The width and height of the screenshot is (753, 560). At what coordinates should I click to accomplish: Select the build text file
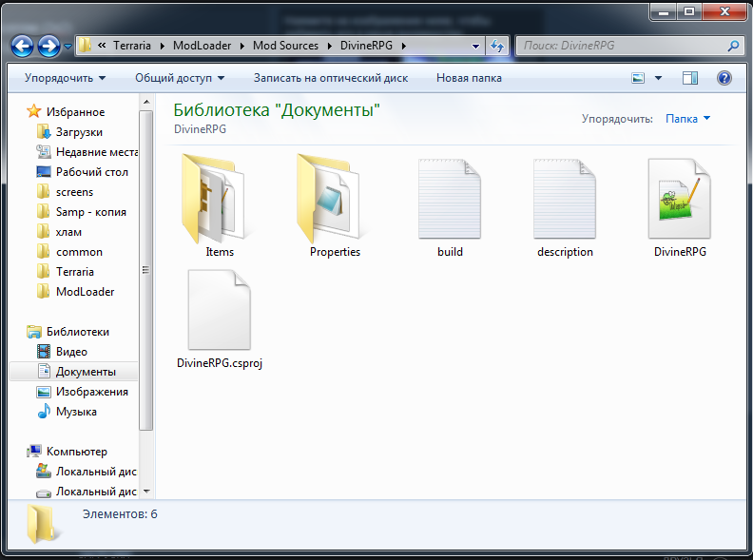pos(450,208)
